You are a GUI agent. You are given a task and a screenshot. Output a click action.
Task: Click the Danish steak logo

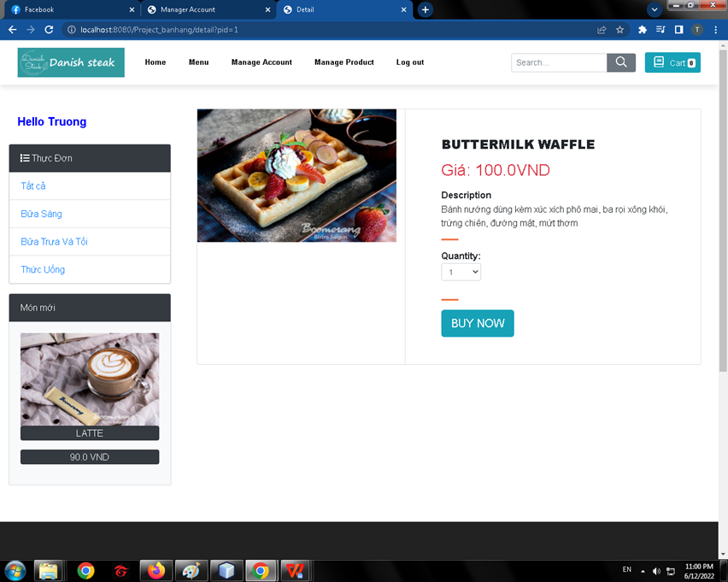click(71, 62)
